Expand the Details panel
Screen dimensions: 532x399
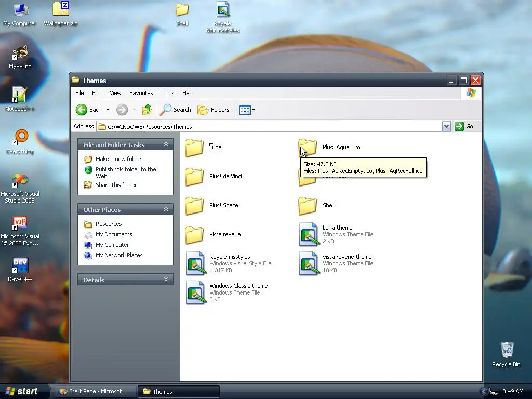(166, 280)
